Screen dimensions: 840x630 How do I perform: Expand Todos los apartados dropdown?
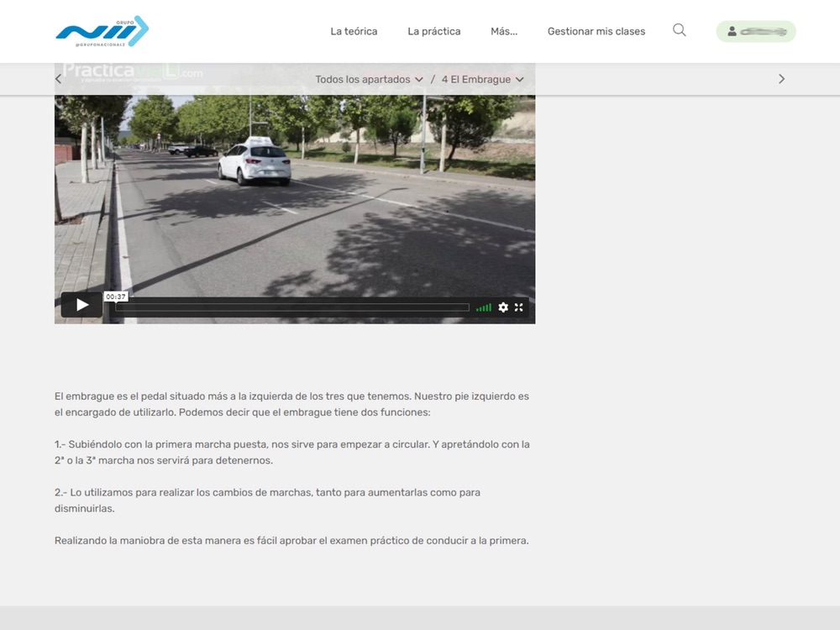(369, 79)
